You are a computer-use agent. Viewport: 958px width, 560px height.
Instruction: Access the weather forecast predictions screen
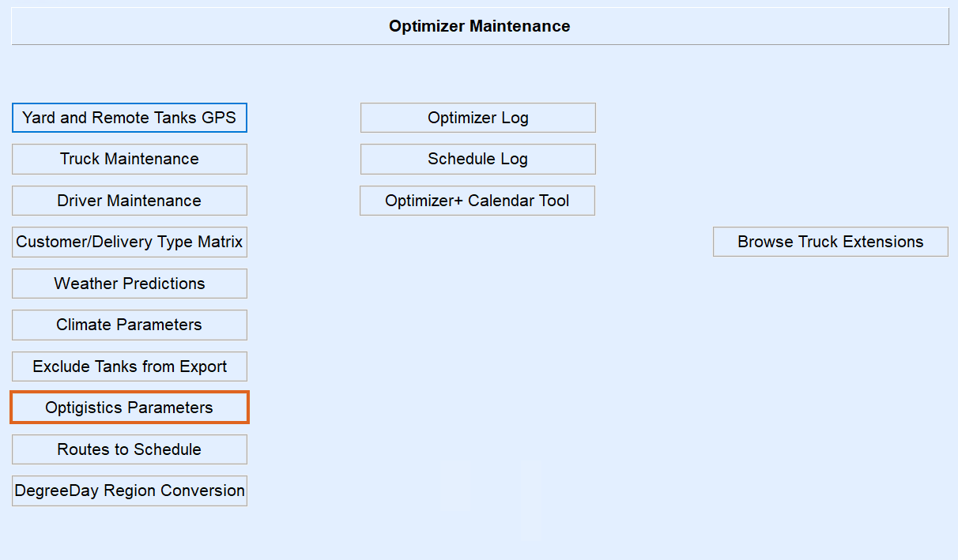tap(130, 284)
